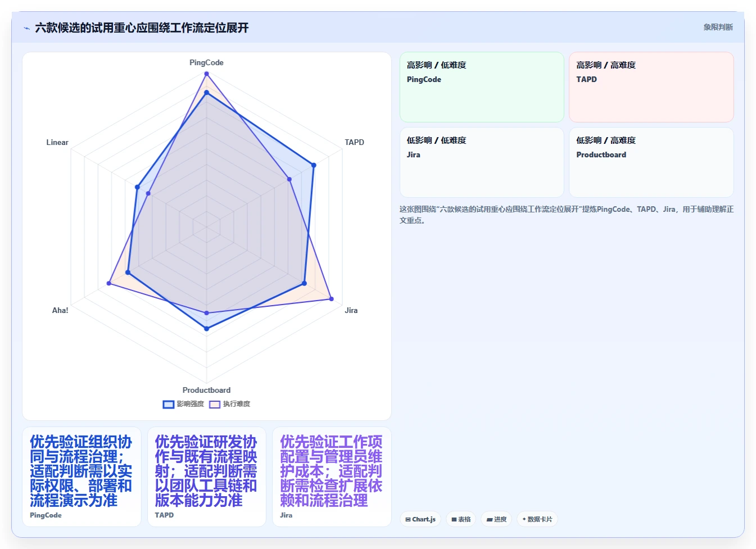Screen dimensions: 756x549
Task: Select the TAPD summary card below the chart
Action: (206, 477)
